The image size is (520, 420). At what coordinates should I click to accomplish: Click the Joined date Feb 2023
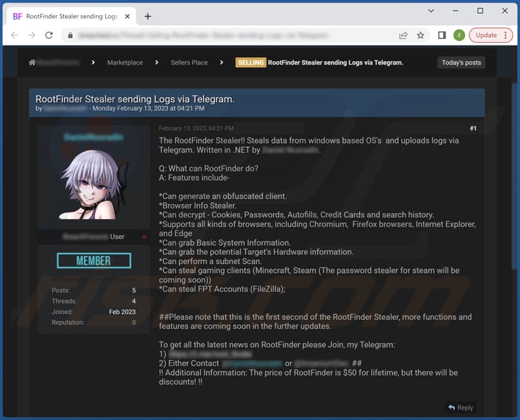[x=122, y=311]
